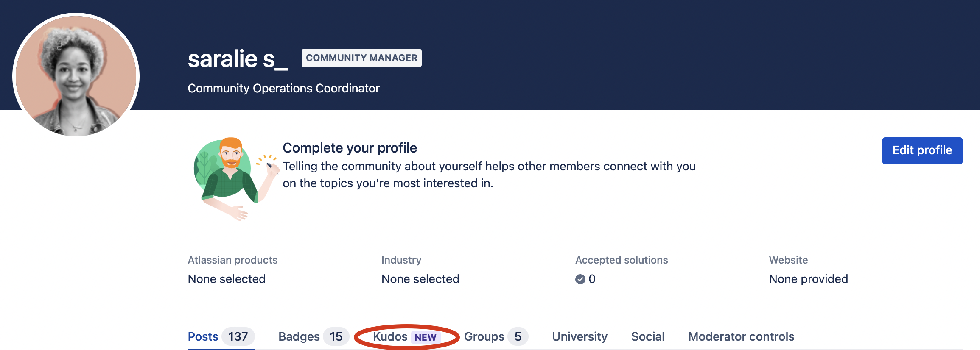Image resolution: width=980 pixels, height=350 pixels.
Task: Open the Posts tab
Action: [221, 336]
